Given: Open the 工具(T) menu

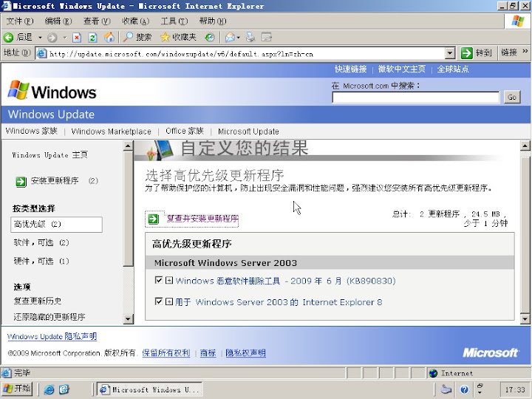Looking at the screenshot, I should (174, 21).
